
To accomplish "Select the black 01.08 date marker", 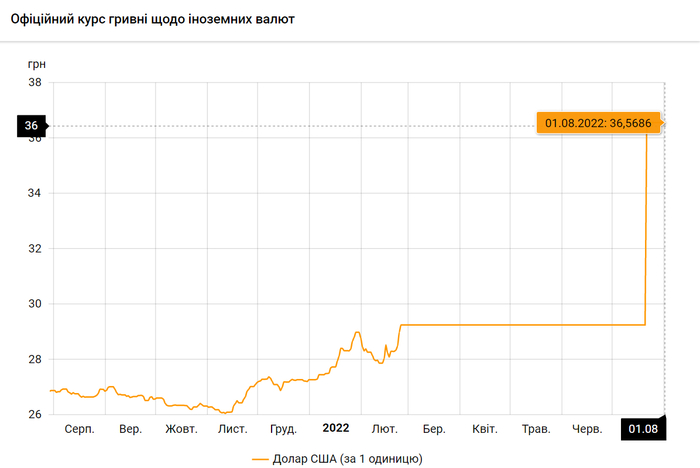I will click(643, 429).
